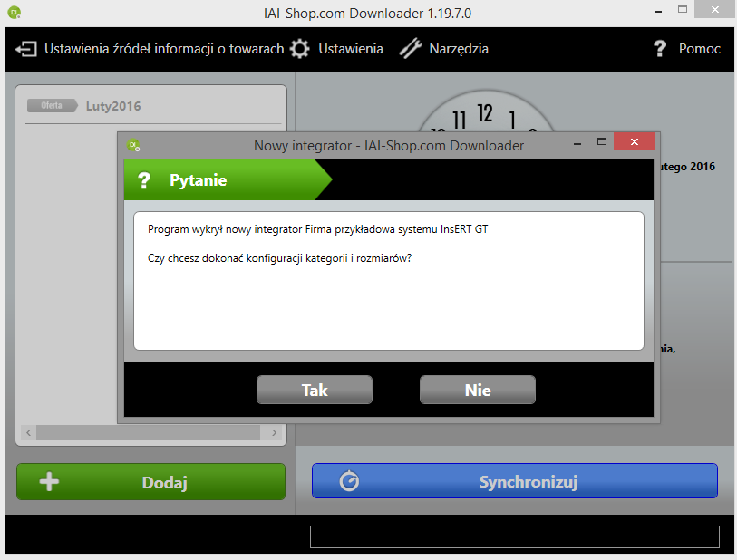Close the Nowy integrator dialog
Viewport: 737px width, 560px height.
pyautogui.click(x=634, y=142)
